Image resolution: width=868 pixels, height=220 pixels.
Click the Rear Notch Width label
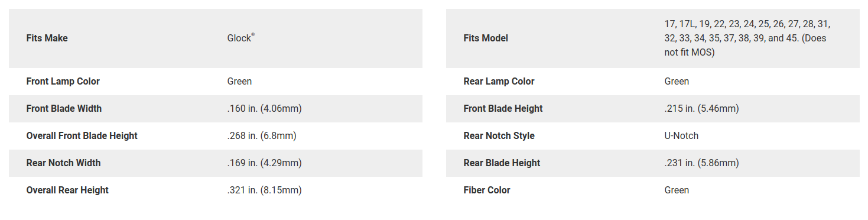pyautogui.click(x=64, y=163)
